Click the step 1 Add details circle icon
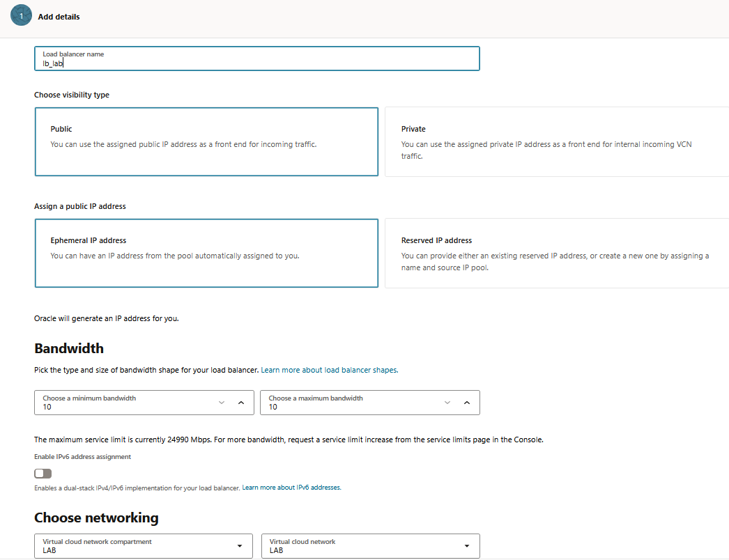729x560 pixels. pos(21,15)
